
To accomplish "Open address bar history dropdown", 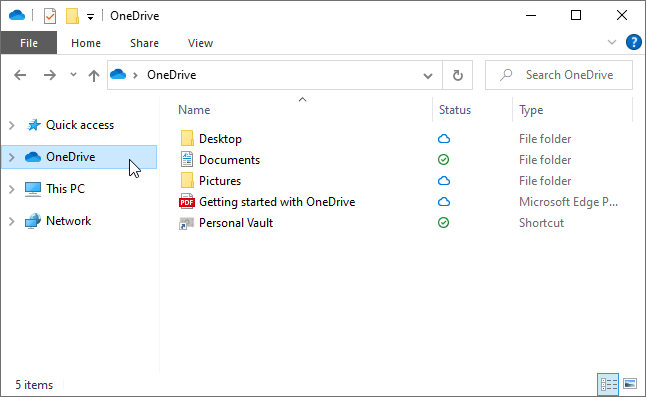I will [428, 76].
